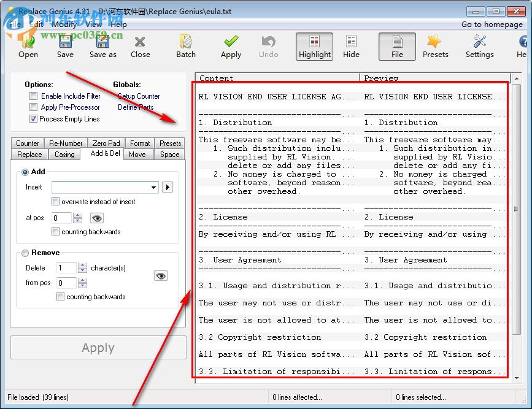Open the File menu

pyautogui.click(x=15, y=25)
